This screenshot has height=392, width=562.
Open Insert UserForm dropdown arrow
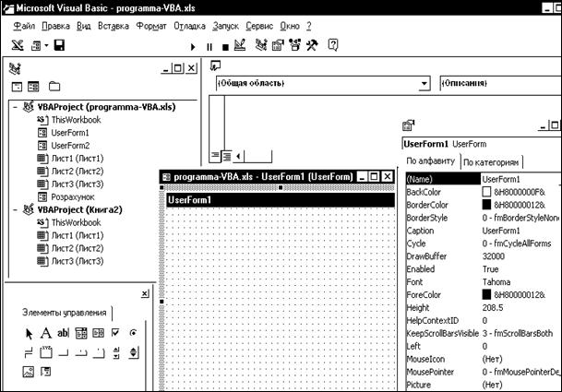(x=46, y=46)
